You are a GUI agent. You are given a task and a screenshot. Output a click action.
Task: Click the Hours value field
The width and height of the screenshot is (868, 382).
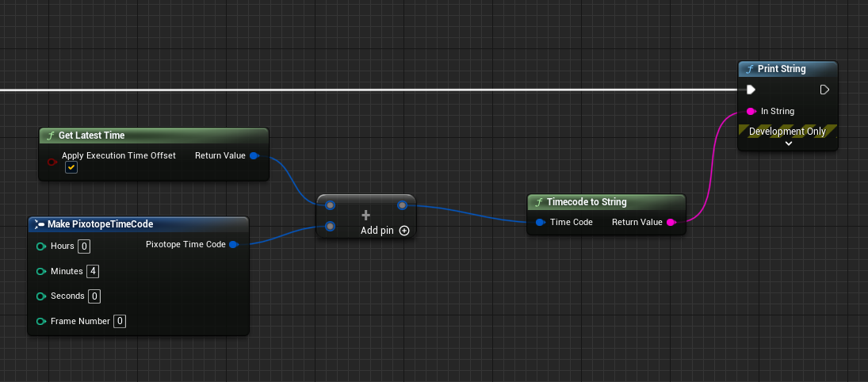[84, 246]
